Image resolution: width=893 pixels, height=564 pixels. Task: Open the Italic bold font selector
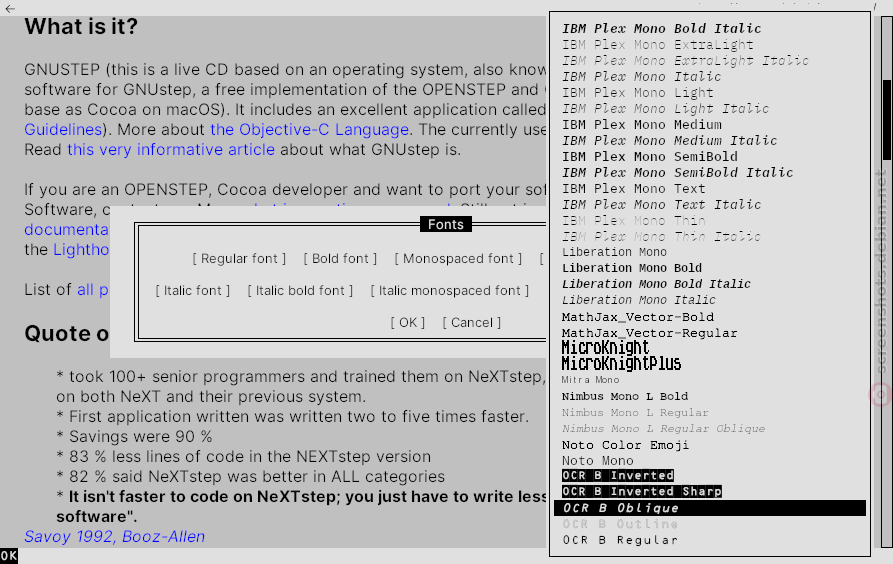coord(300,291)
